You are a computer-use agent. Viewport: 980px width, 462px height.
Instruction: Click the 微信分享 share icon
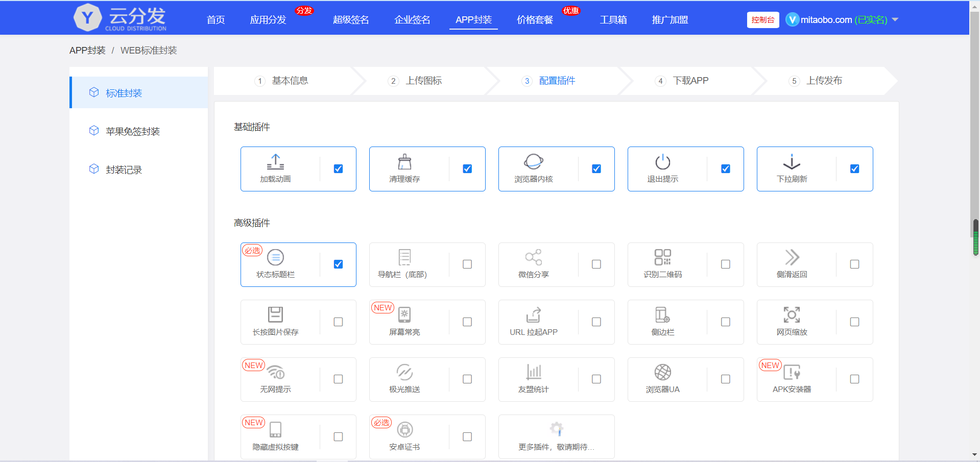point(533,257)
